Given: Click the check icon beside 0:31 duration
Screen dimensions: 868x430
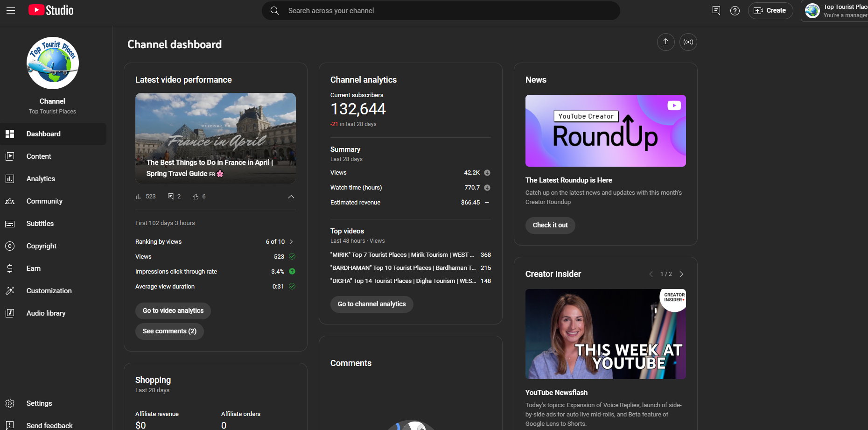Looking at the screenshot, I should tap(292, 286).
